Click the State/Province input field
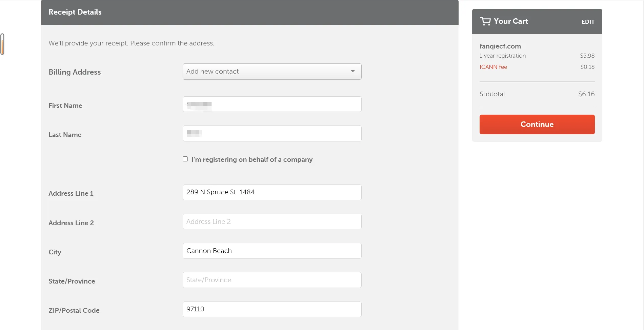The height and width of the screenshot is (330, 644). click(272, 280)
